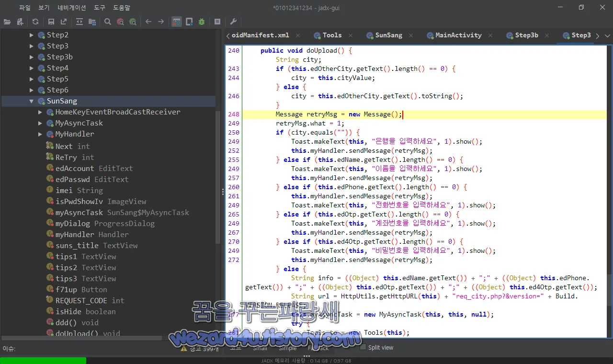The height and width of the screenshot is (364, 613).
Task: Select the edAccount EditText field
Action: click(x=90, y=169)
